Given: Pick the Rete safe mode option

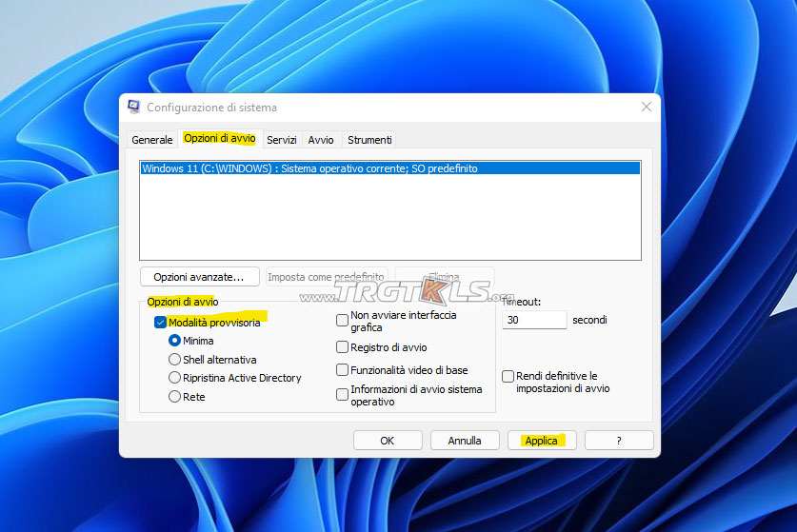Looking at the screenshot, I should (174, 397).
